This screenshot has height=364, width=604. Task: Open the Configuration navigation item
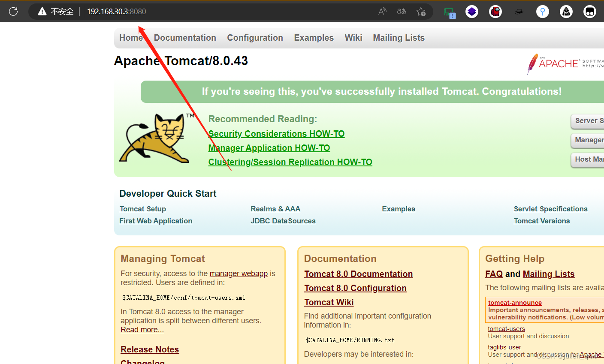(255, 38)
